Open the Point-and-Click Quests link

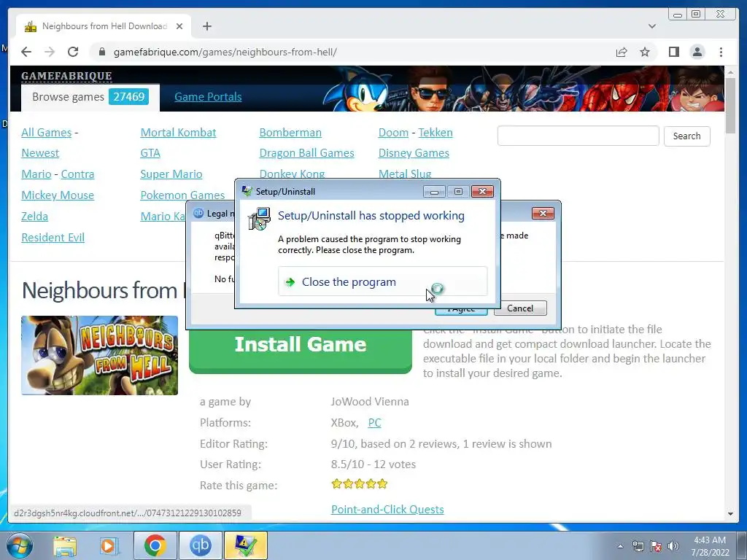click(387, 510)
